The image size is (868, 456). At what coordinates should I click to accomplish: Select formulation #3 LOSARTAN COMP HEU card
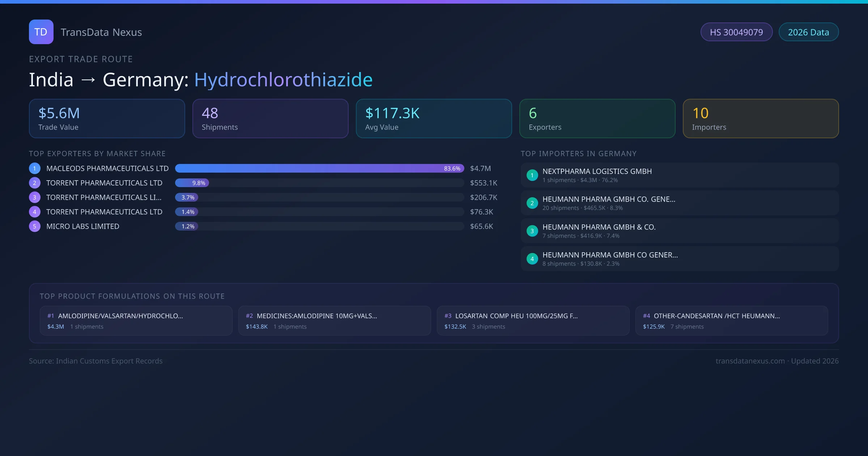(533, 321)
